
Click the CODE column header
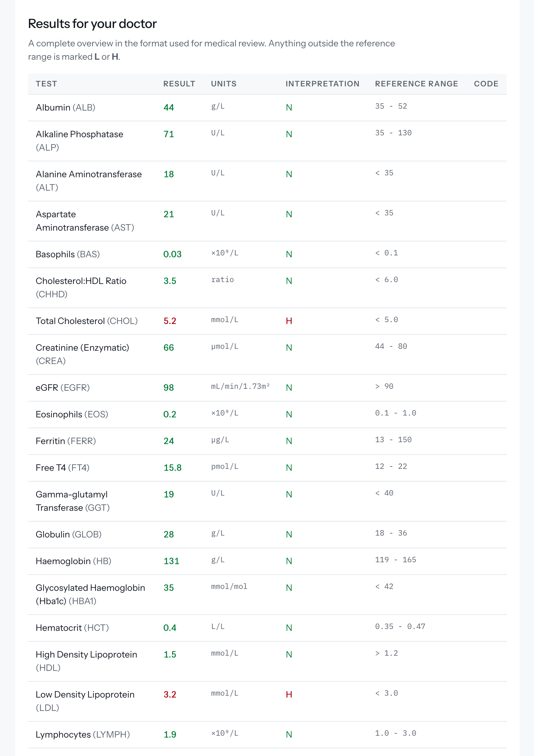[x=486, y=84]
